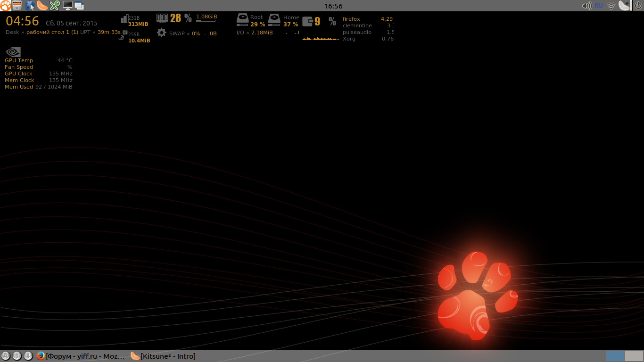The width and height of the screenshot is (644, 362).
Task: Click the 16:56 panel clock
Action: (x=333, y=6)
